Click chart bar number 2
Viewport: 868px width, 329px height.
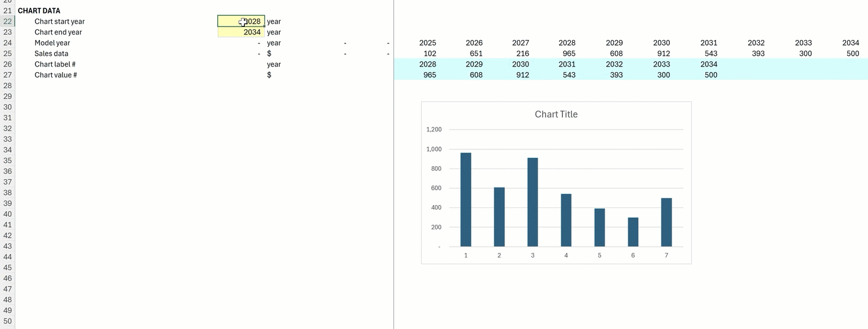click(499, 217)
